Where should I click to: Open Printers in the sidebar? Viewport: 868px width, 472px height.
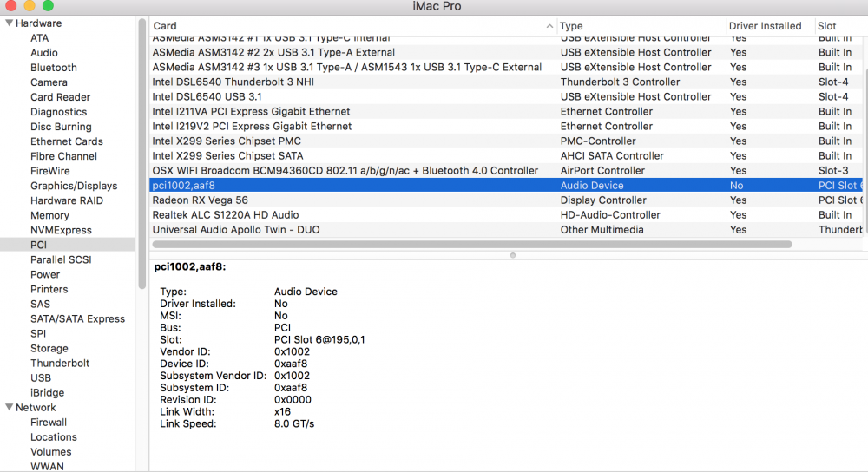[x=49, y=290]
